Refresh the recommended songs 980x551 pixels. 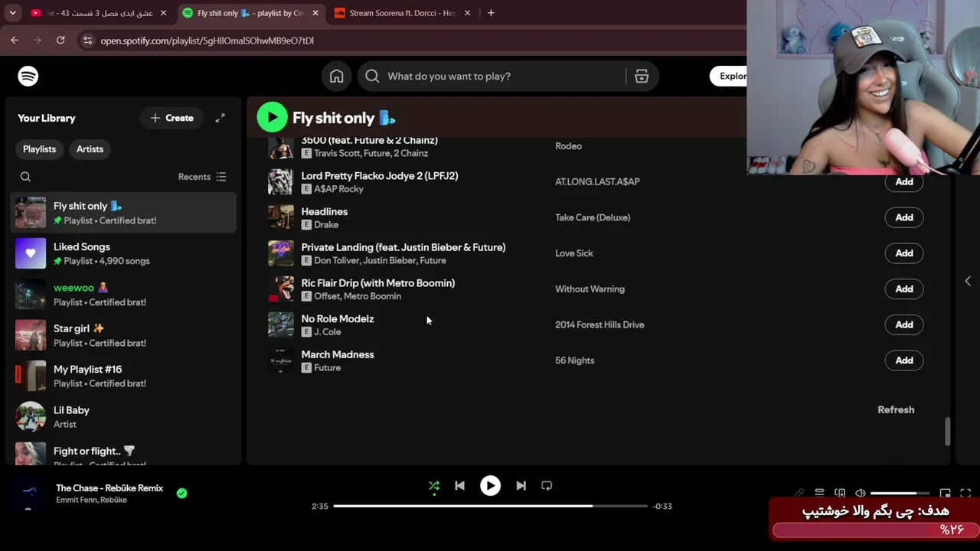[x=896, y=409]
